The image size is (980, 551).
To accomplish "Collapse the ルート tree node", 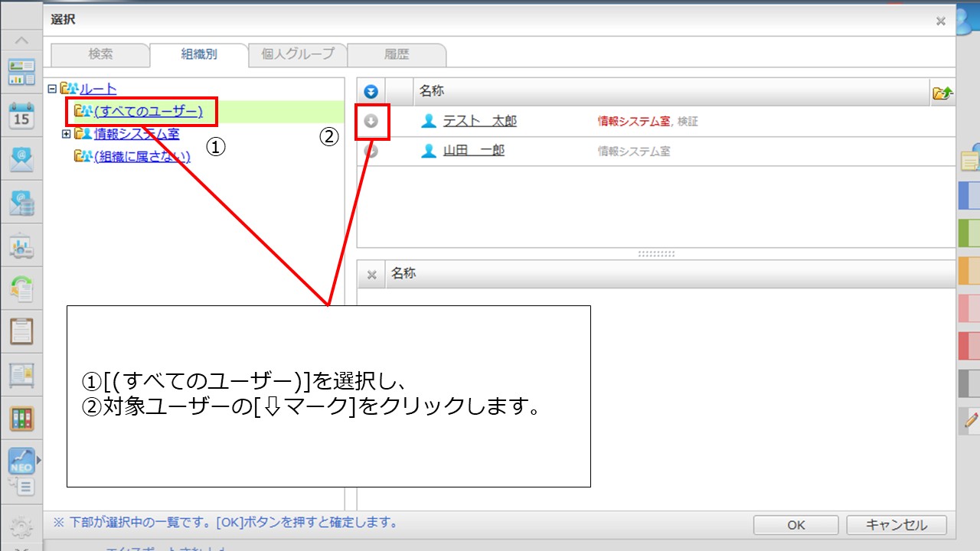I will point(52,89).
